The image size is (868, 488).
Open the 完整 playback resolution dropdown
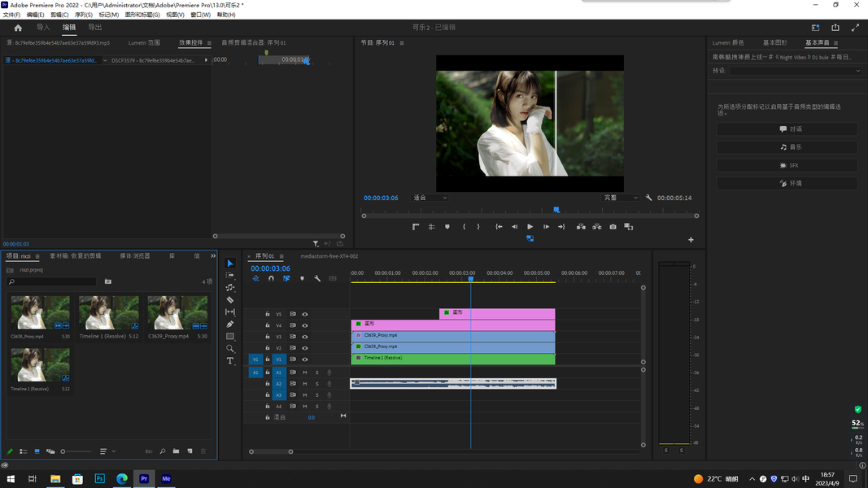[620, 198]
